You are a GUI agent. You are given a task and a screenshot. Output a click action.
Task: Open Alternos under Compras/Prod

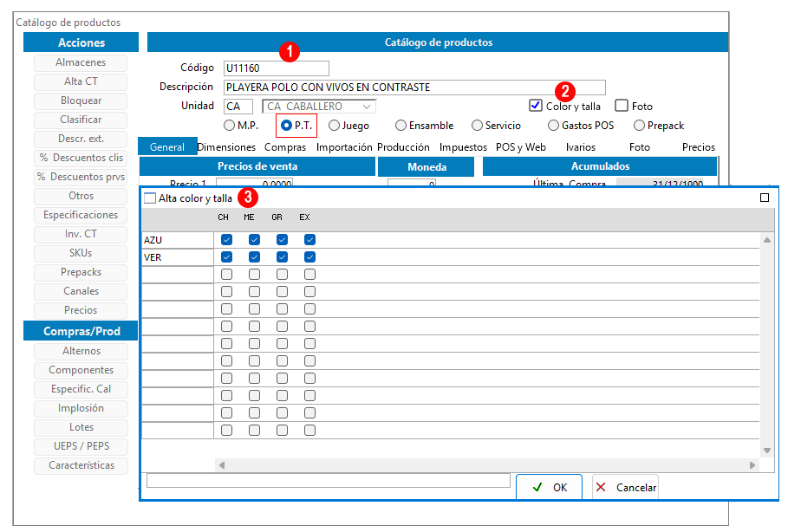coord(81,352)
